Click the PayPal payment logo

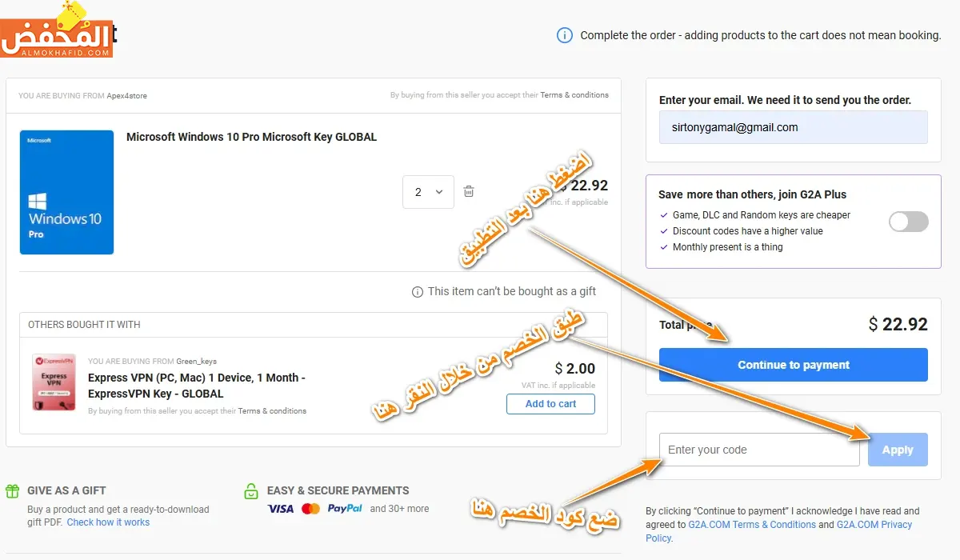(344, 509)
